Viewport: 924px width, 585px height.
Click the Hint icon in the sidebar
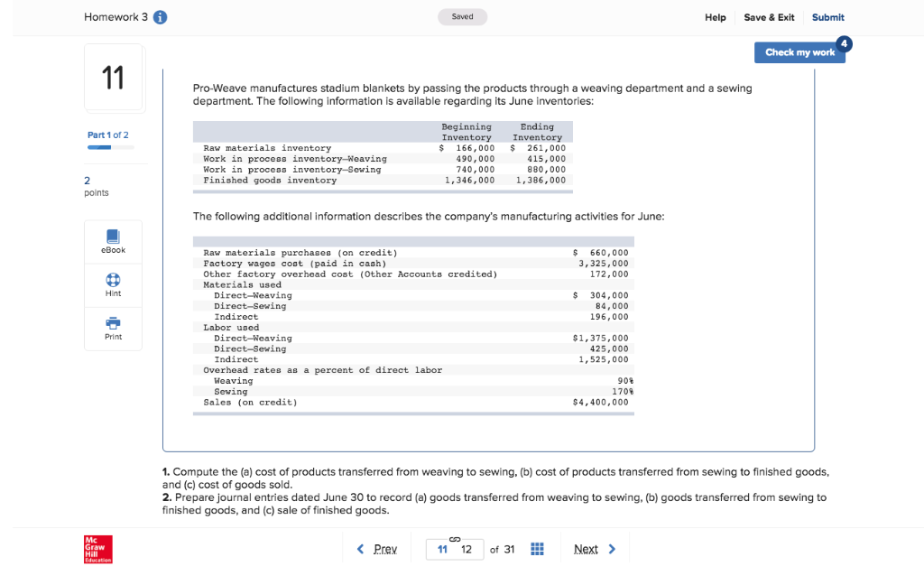point(112,281)
